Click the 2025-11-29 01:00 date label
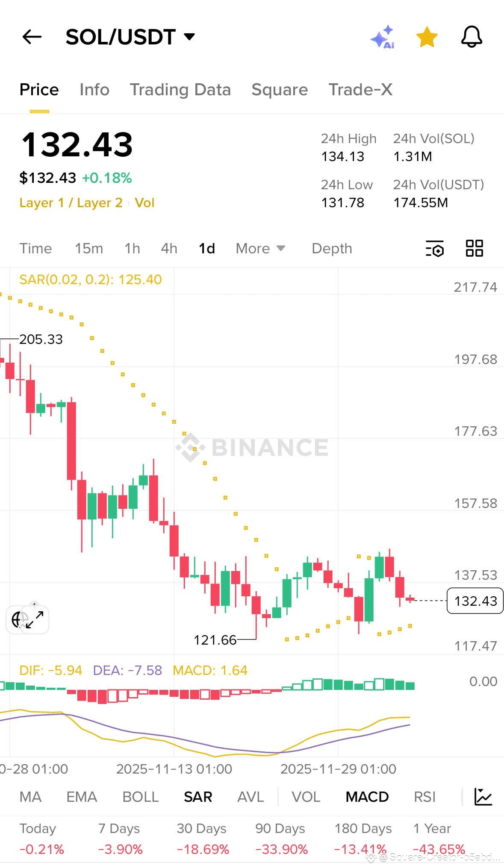 (x=338, y=769)
